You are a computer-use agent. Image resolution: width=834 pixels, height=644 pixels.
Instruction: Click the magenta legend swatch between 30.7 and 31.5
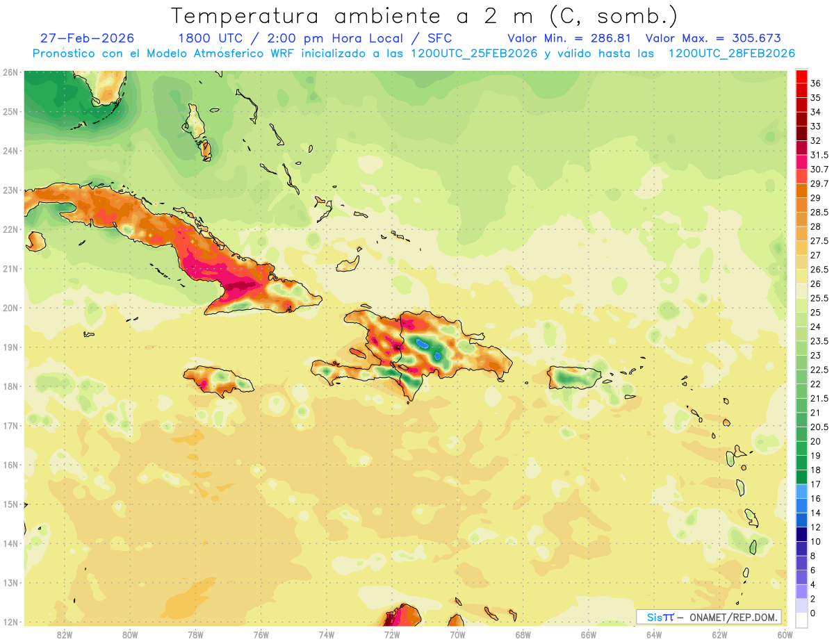click(x=801, y=162)
